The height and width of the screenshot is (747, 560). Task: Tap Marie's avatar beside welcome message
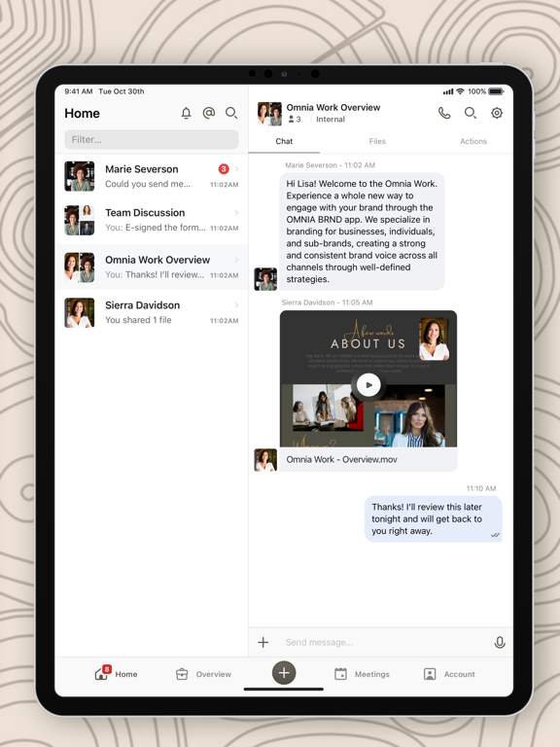point(265,279)
